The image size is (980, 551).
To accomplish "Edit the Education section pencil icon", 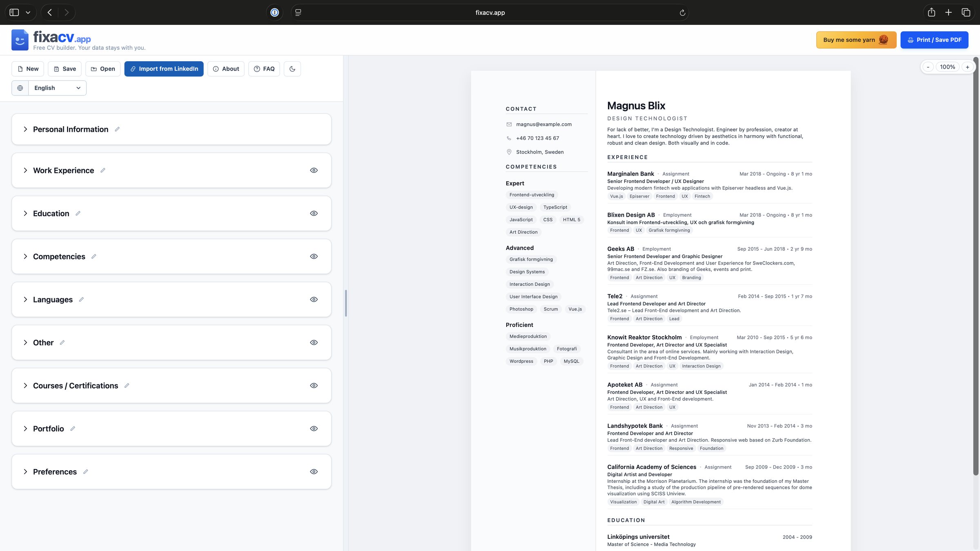I will [x=78, y=213].
